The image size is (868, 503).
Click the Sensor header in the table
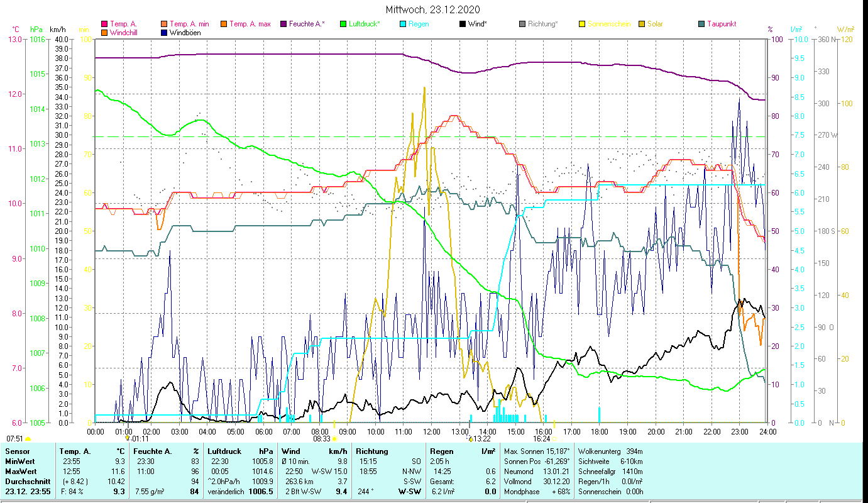point(17,451)
